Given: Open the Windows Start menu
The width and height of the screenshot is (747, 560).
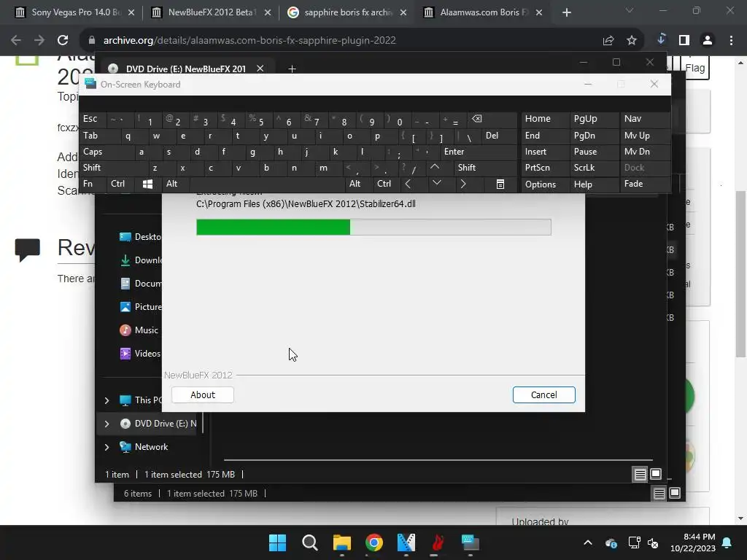Looking at the screenshot, I should click(x=277, y=542).
